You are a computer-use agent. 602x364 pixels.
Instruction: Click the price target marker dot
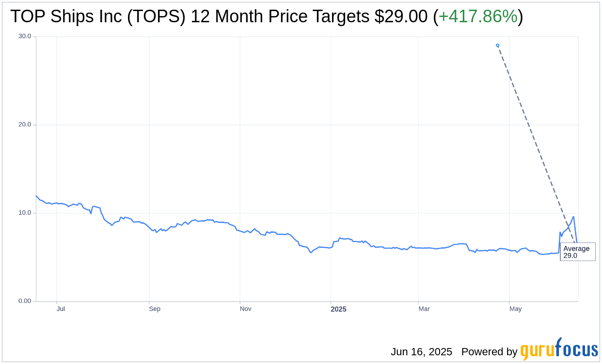(x=497, y=45)
